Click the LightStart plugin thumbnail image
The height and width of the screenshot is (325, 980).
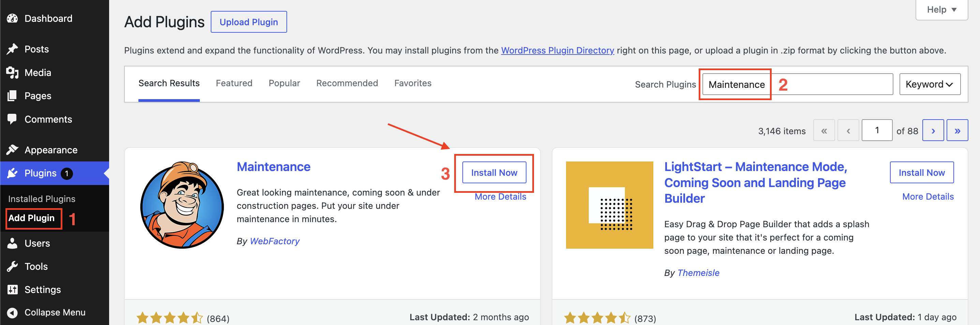pyautogui.click(x=609, y=205)
